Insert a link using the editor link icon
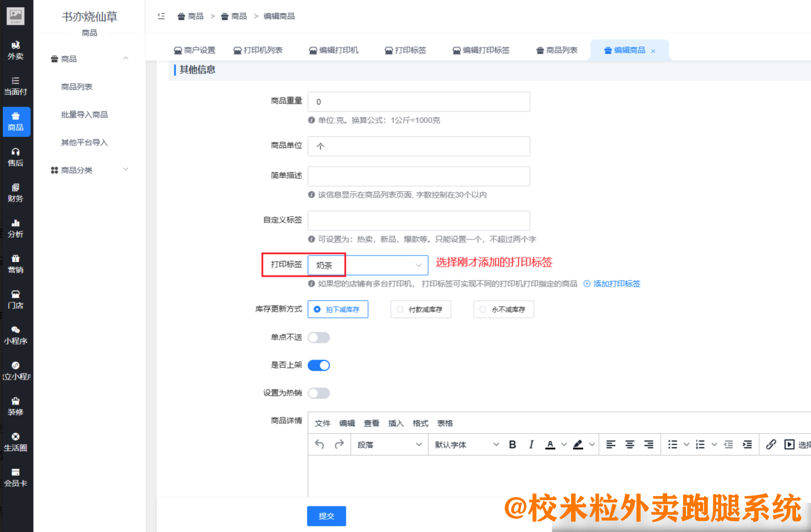 (771, 445)
